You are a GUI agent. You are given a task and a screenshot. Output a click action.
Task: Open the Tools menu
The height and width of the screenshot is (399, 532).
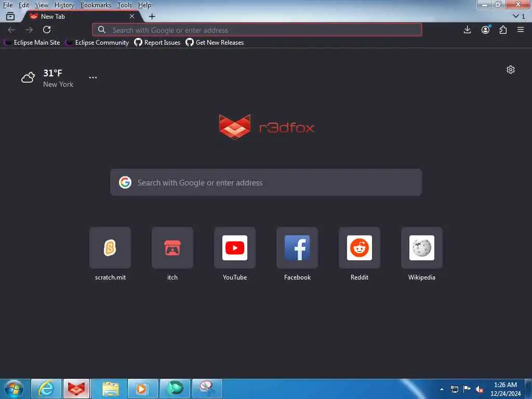[x=125, y=5]
